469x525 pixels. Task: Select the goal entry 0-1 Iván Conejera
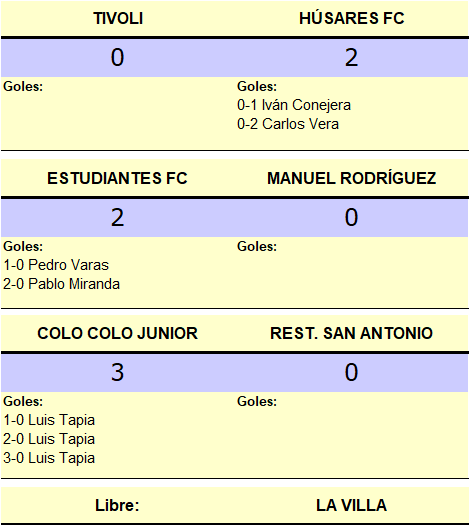coord(294,105)
